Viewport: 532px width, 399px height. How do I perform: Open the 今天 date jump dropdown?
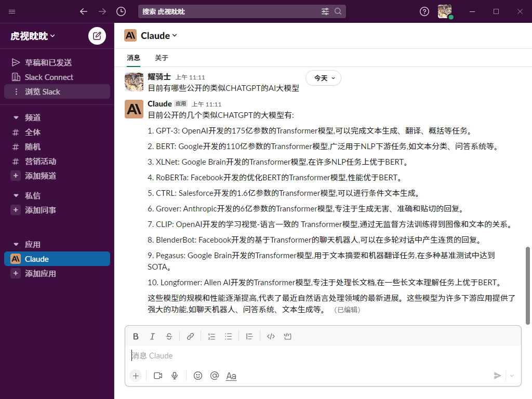pyautogui.click(x=323, y=78)
